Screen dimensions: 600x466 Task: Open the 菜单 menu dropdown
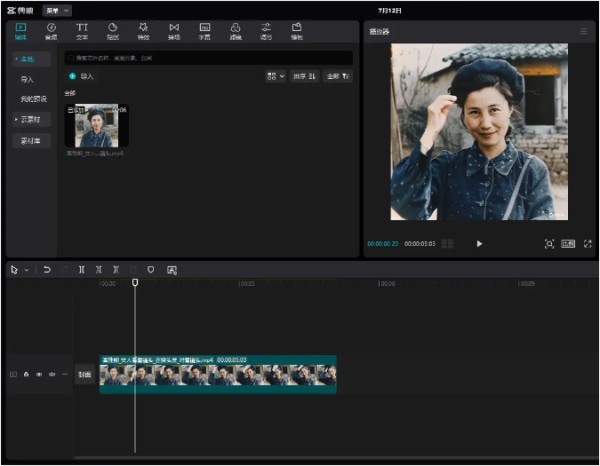click(x=57, y=11)
